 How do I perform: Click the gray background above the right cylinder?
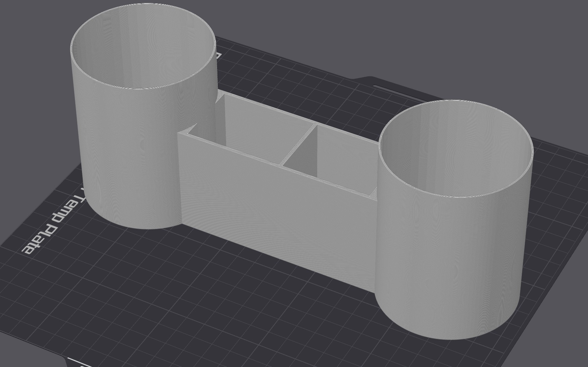pyautogui.click(x=470, y=50)
